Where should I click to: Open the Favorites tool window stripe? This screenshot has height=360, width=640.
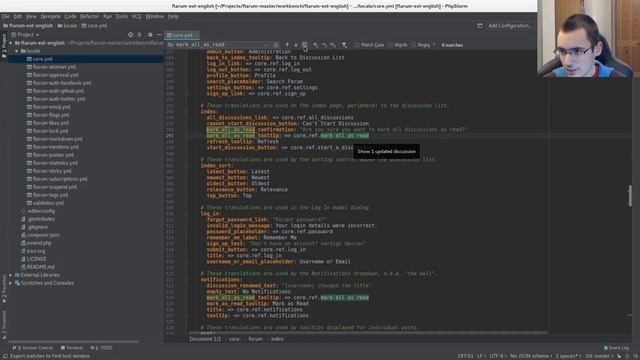coord(4,289)
